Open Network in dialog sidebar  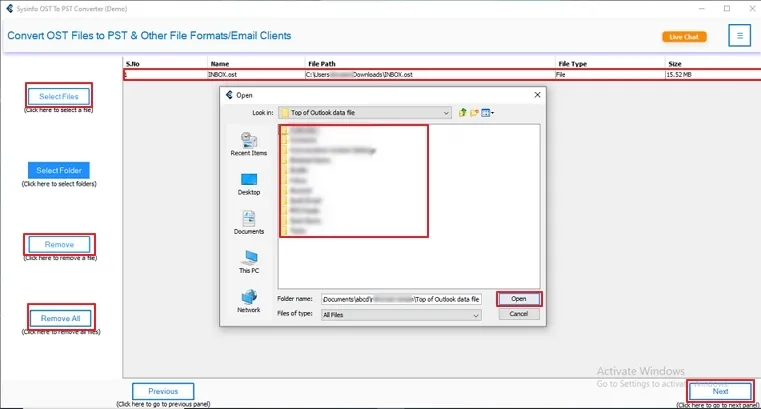(x=248, y=301)
